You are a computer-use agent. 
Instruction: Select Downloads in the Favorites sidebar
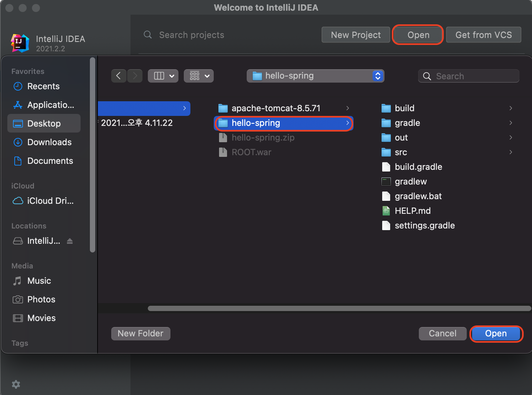point(44,142)
